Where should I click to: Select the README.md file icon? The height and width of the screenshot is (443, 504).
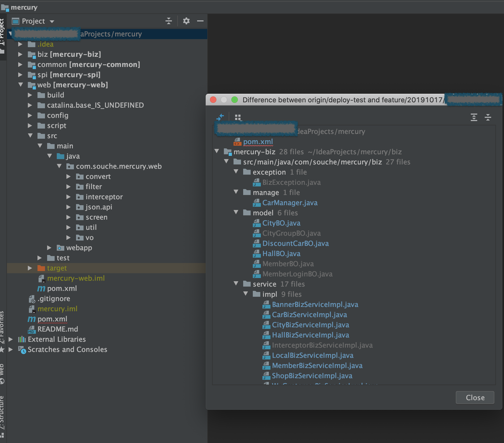tap(32, 329)
